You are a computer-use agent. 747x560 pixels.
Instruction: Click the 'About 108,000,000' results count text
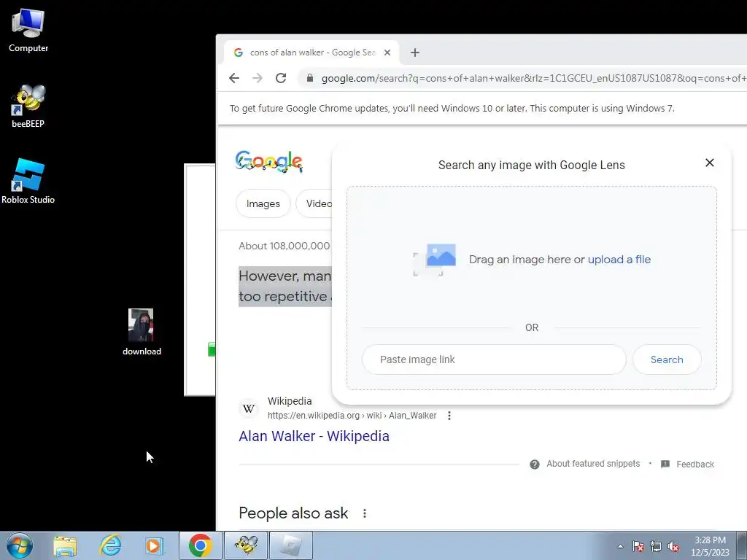pos(285,246)
